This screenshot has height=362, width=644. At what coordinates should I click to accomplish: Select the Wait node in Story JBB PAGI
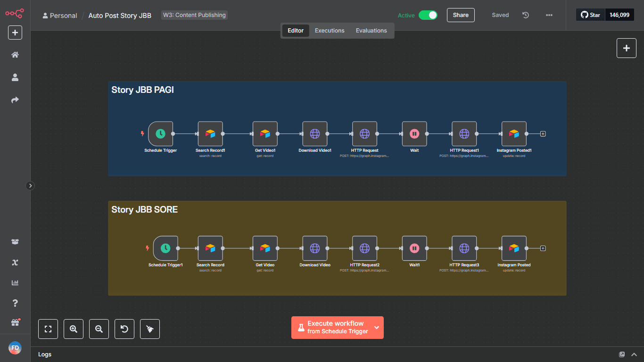click(414, 134)
